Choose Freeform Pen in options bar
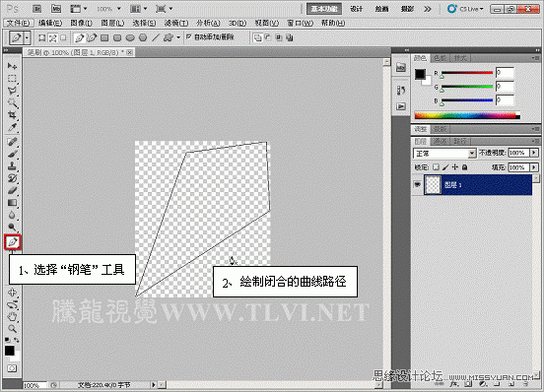The image size is (544, 392). [92, 37]
